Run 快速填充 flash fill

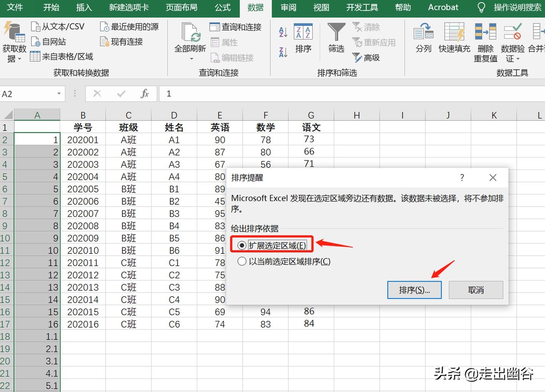pos(454,38)
